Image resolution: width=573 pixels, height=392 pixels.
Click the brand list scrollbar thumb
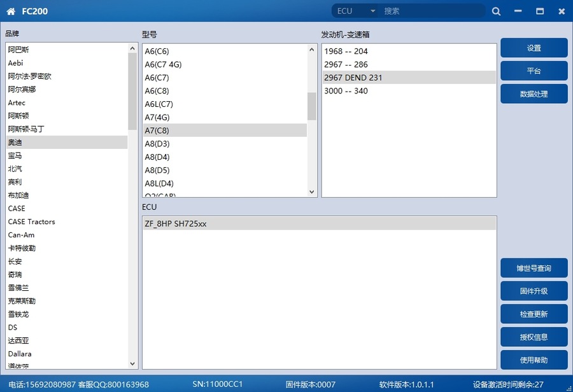point(132,92)
